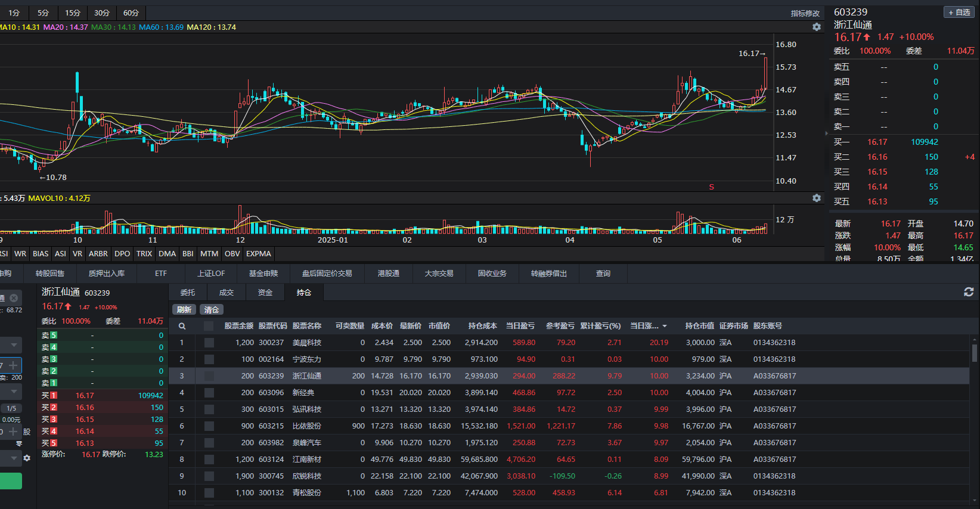Sort by 股票代码 column header
Viewport: 980px width, 509px height.
click(272, 326)
